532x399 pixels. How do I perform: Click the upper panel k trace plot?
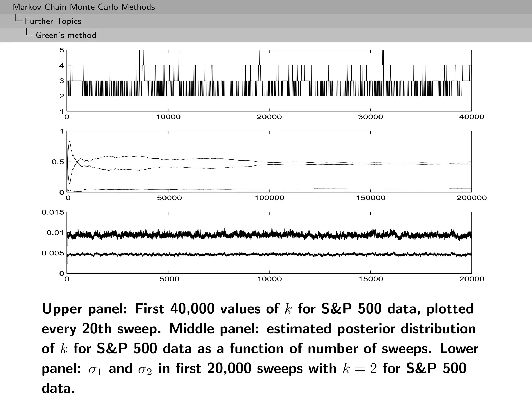click(269, 81)
